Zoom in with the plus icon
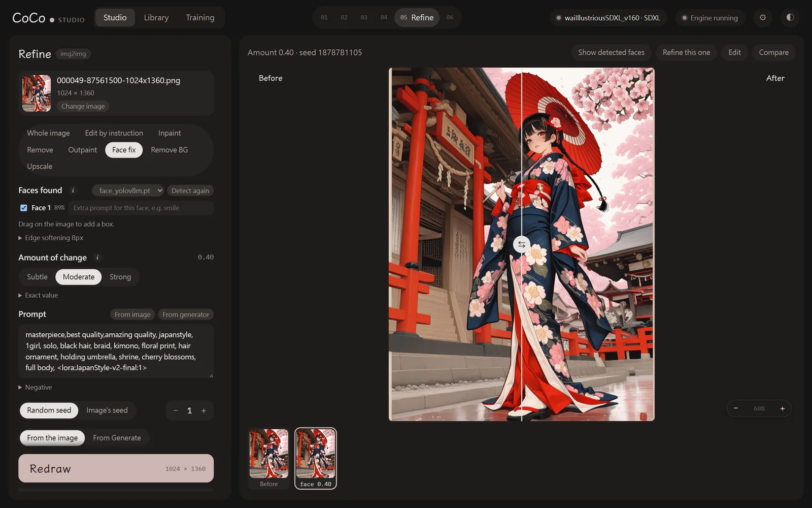812x508 pixels. pyautogui.click(x=783, y=408)
